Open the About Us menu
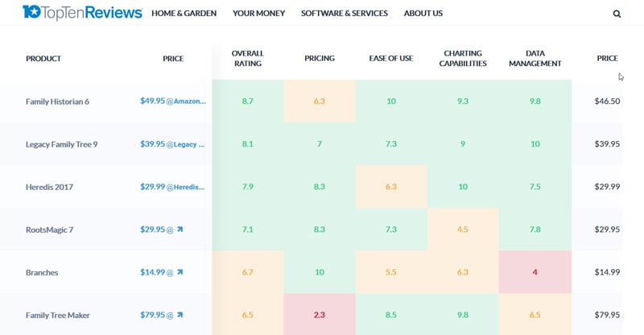This screenshot has height=335, width=644. click(423, 14)
